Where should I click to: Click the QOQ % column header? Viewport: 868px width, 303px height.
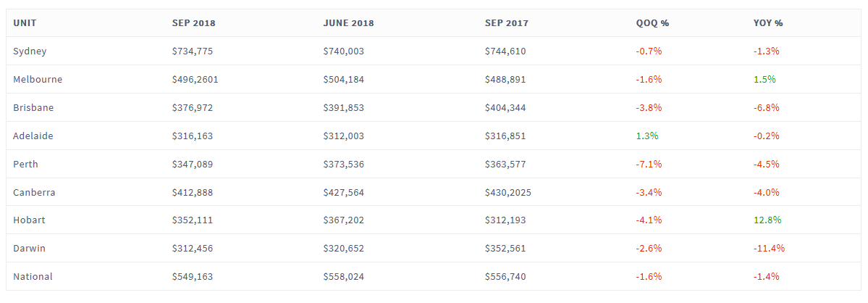652,23
